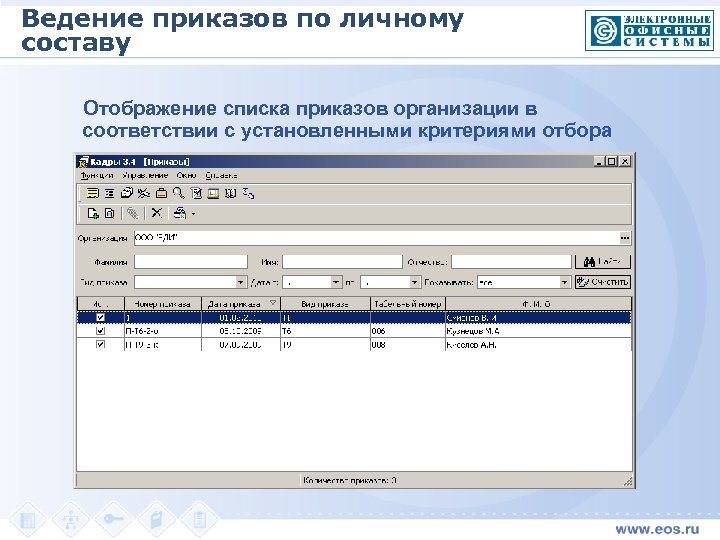Click the magnifying glass search toolbar icon
This screenshot has height=540, width=720.
pos(179,193)
